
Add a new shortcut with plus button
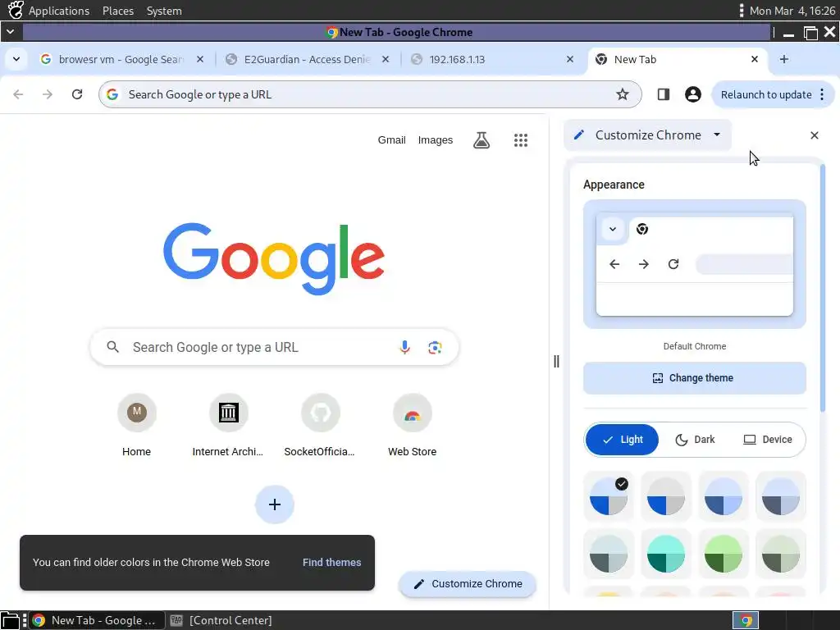(x=274, y=504)
